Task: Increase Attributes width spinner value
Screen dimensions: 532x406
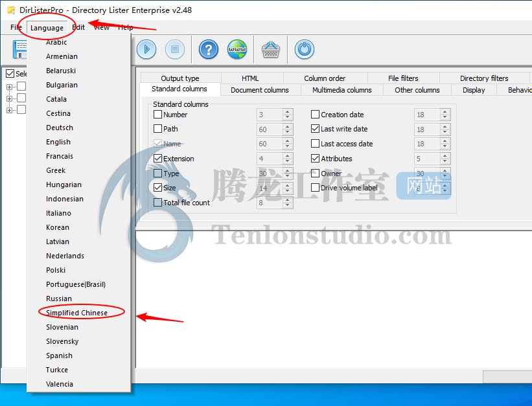Action: coord(445,155)
